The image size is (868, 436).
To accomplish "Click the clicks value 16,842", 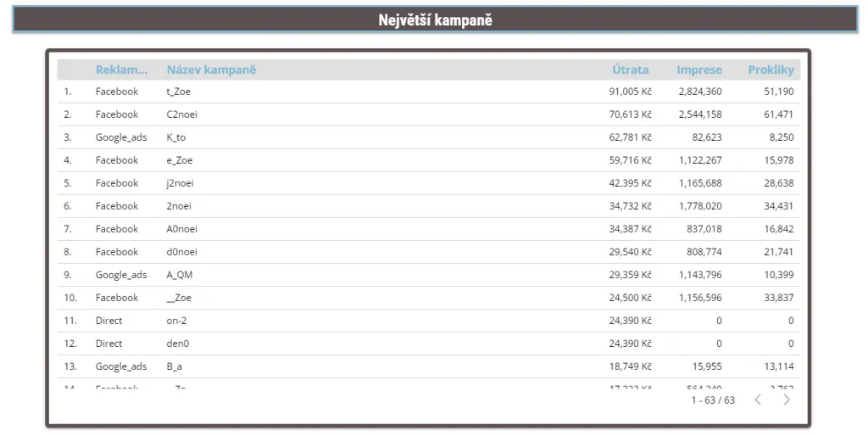I will click(779, 229).
